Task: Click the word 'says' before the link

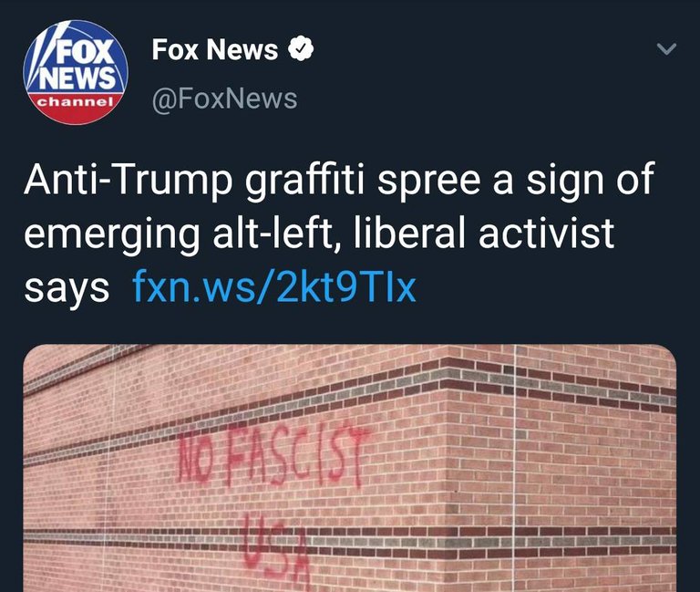Action: pyautogui.click(x=67, y=288)
